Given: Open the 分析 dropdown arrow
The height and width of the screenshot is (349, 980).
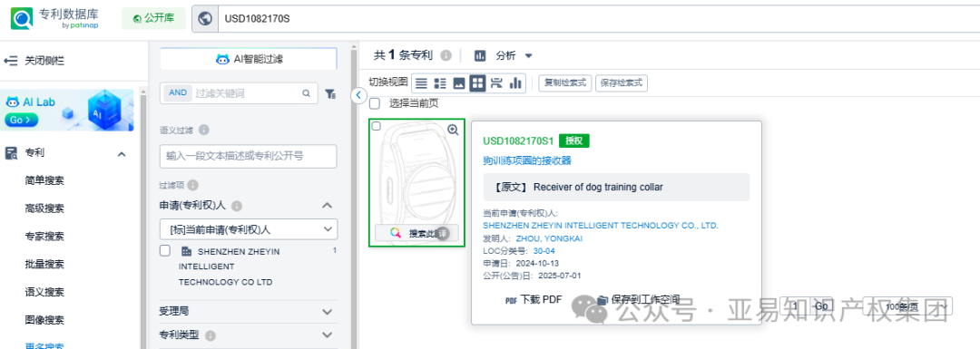Looking at the screenshot, I should pyautogui.click(x=529, y=55).
